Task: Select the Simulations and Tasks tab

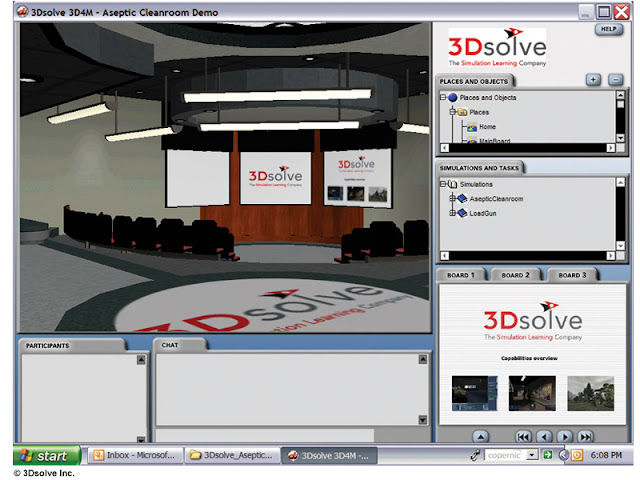Action: pos(479,168)
